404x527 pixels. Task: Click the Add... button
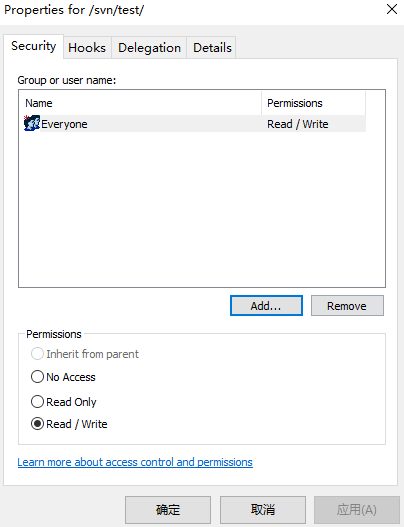coord(266,306)
